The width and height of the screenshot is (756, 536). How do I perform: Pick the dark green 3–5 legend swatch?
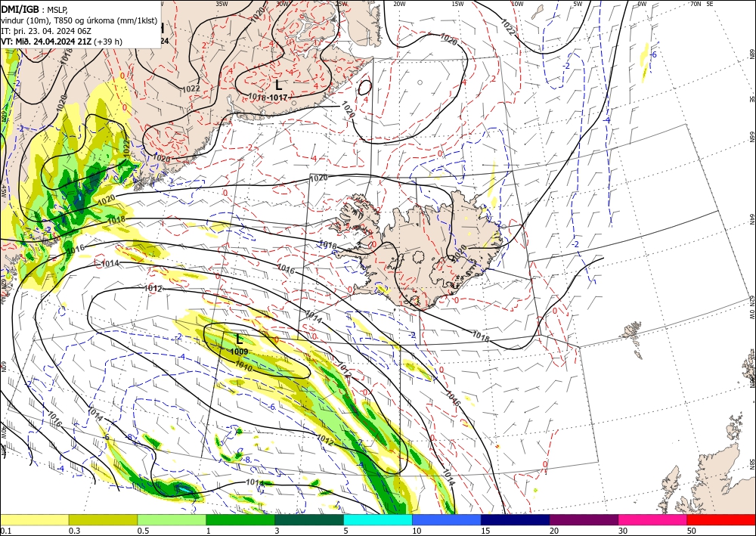(309, 519)
